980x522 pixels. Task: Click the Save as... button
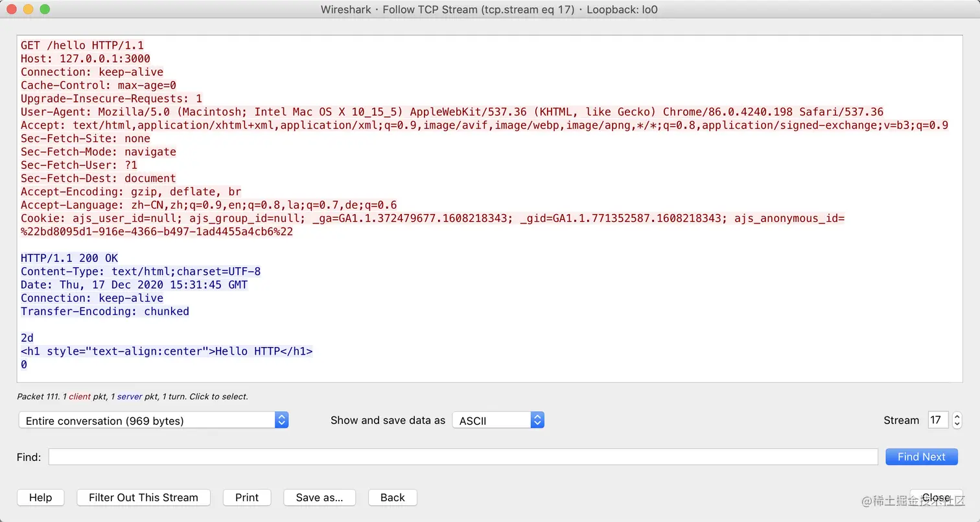(x=320, y=497)
